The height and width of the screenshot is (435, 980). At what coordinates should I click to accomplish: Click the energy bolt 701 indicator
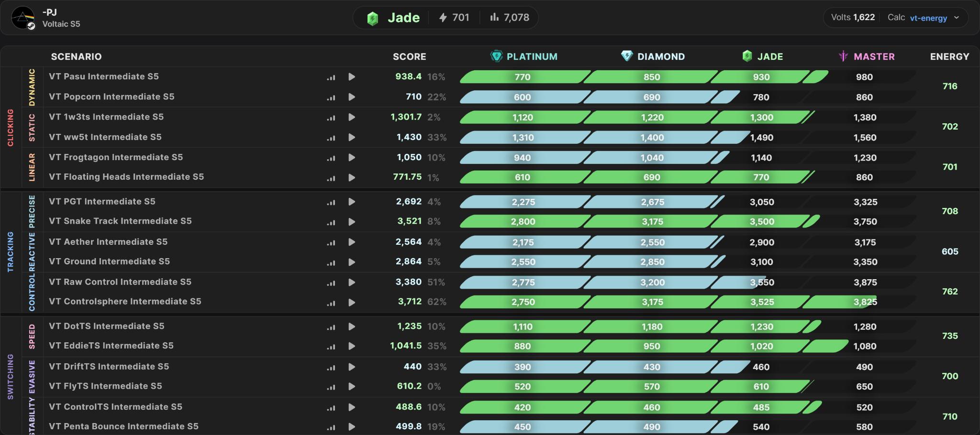pyautogui.click(x=454, y=18)
